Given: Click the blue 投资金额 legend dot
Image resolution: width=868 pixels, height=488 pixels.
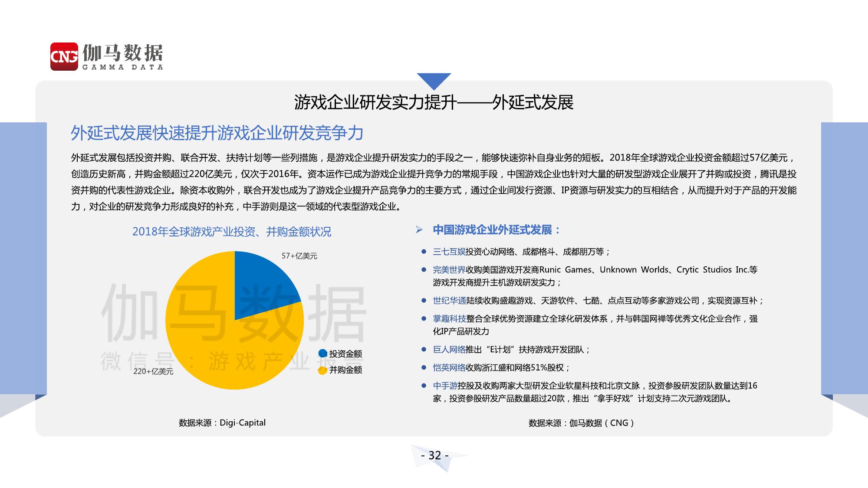Looking at the screenshot, I should [x=322, y=354].
